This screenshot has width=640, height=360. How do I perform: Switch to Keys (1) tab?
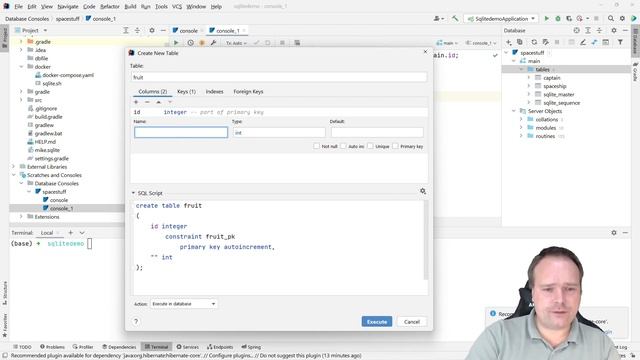point(186,91)
